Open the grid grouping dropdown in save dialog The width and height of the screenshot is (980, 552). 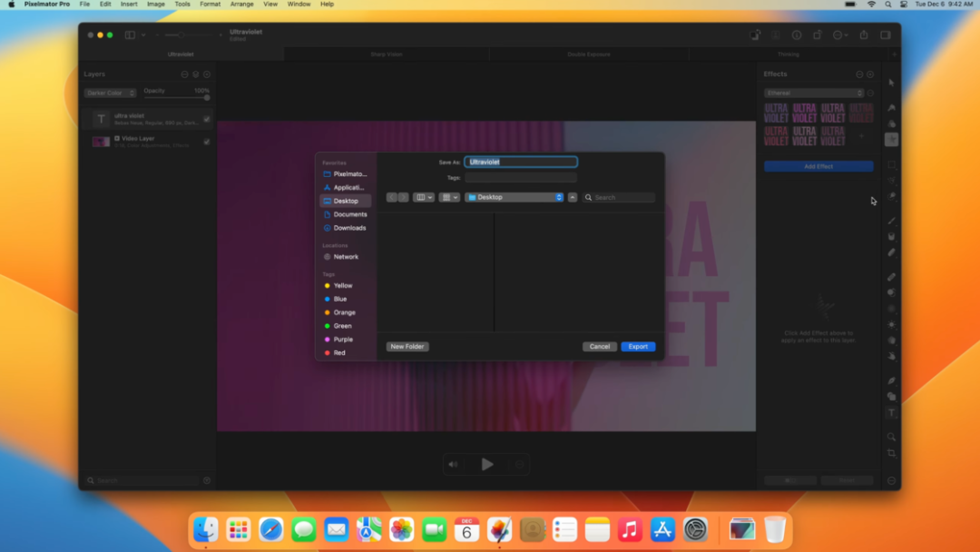tap(449, 198)
